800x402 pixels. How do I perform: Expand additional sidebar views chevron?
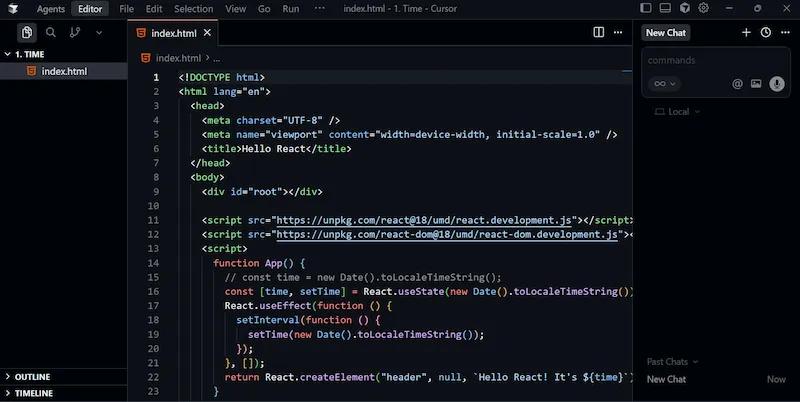pos(99,33)
